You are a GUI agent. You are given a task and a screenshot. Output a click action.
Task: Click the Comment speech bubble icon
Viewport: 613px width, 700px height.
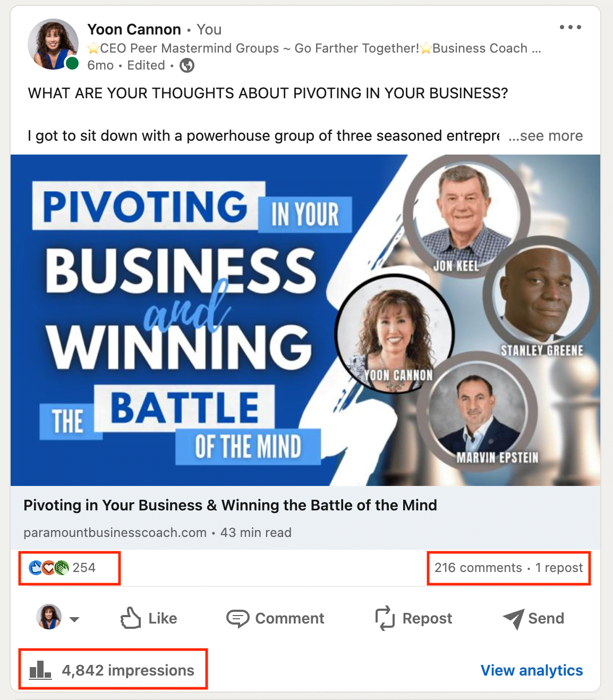pos(237,618)
